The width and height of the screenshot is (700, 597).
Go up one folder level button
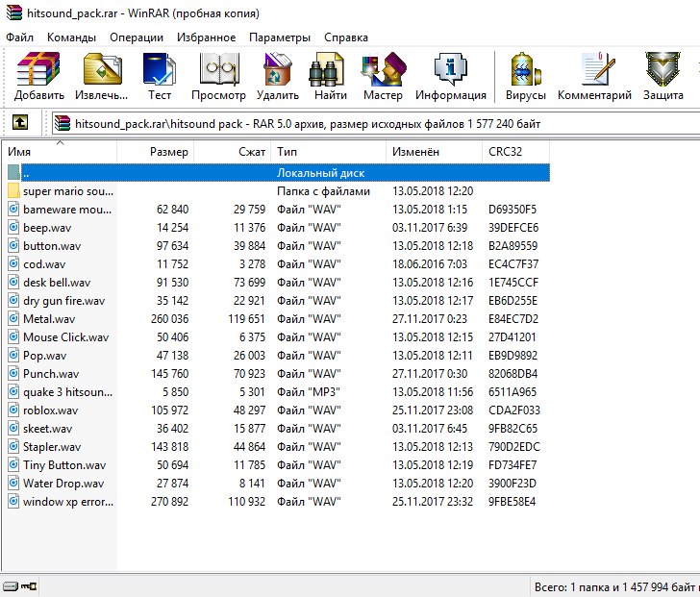[x=19, y=123]
